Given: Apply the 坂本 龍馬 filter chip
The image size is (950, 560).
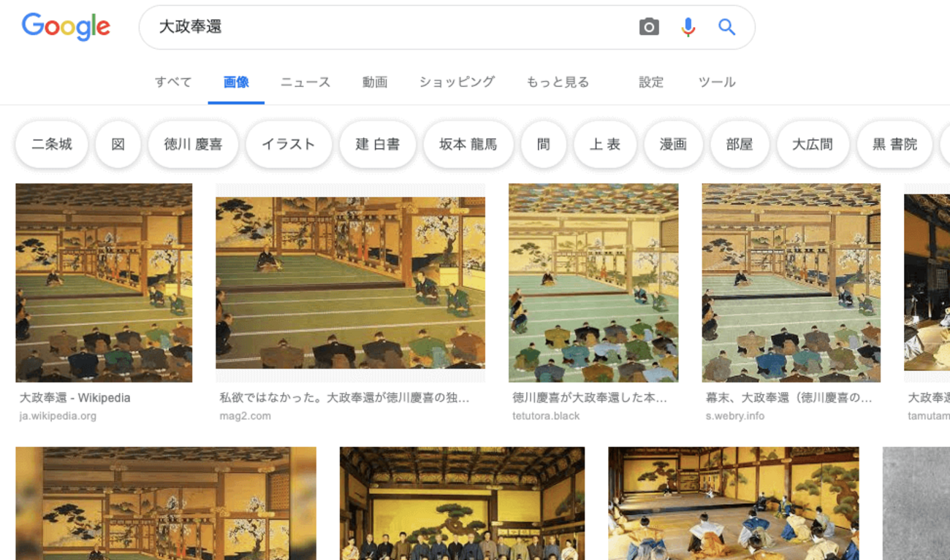Looking at the screenshot, I should (468, 145).
